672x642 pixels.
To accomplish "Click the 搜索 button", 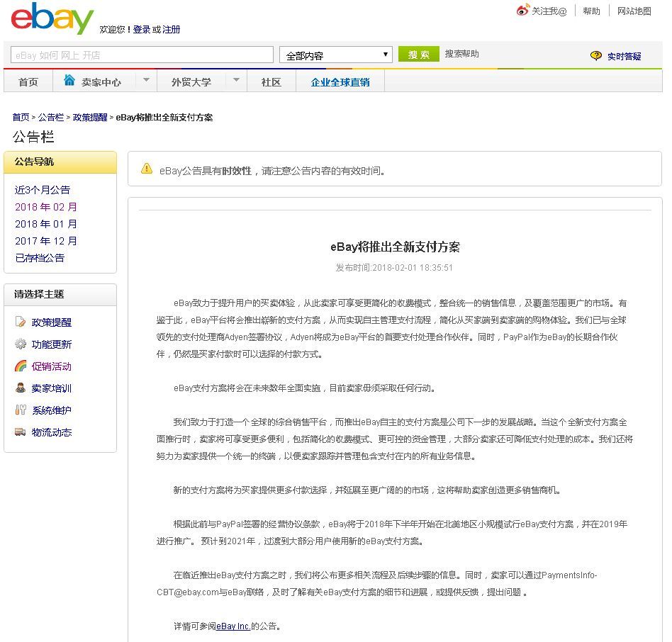I will tap(418, 54).
